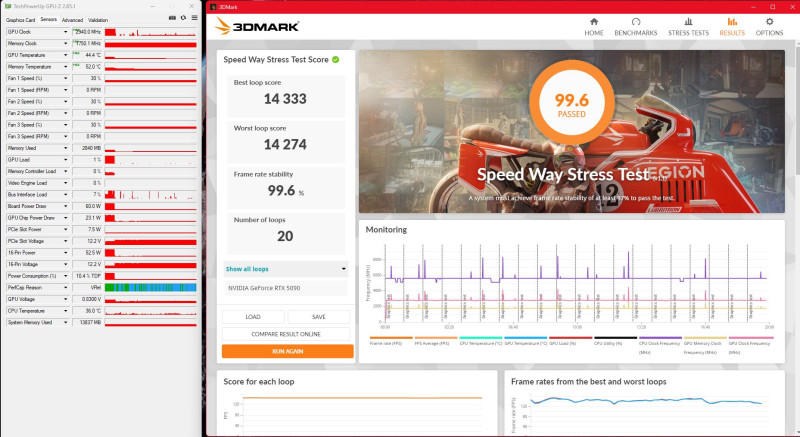
Task: Click the Board Power Draw 60.0 W reading
Action: pos(87,206)
